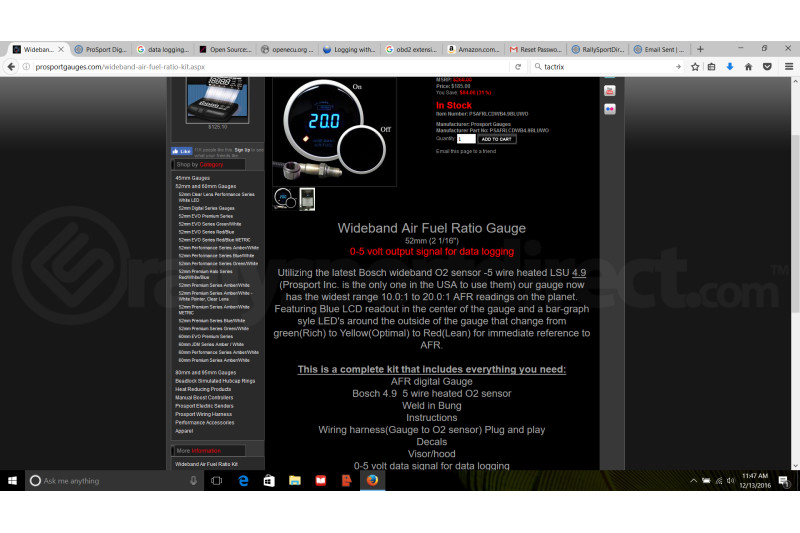Click the Firefox taskbar icon
Image resolution: width=800 pixels, height=533 pixels.
(x=372, y=480)
